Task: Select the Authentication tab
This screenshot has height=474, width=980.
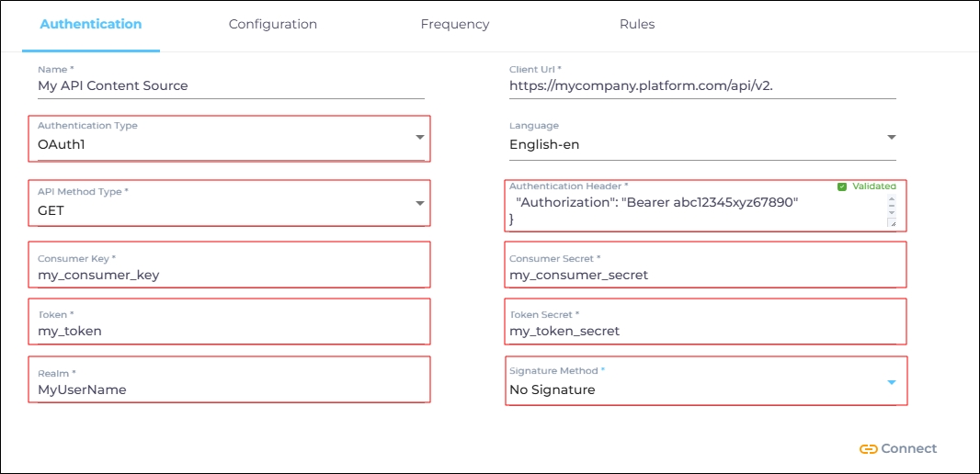Action: (x=91, y=25)
